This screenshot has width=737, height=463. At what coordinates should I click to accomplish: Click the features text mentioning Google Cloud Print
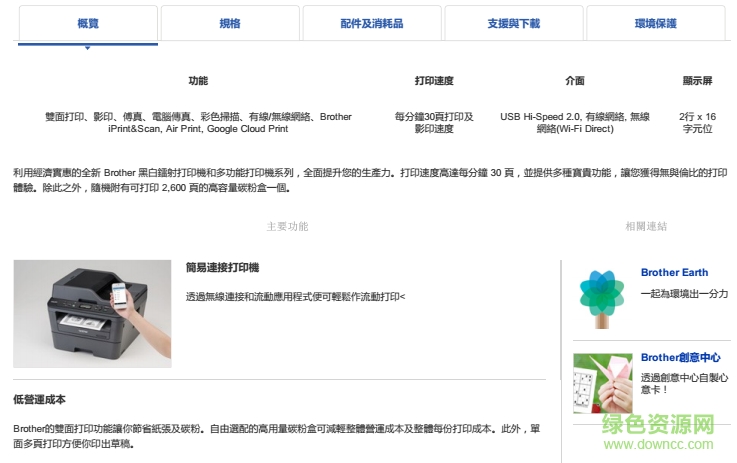[198, 123]
